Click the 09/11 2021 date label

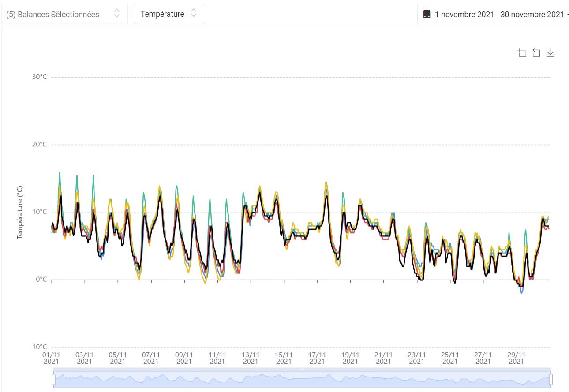pos(184,358)
